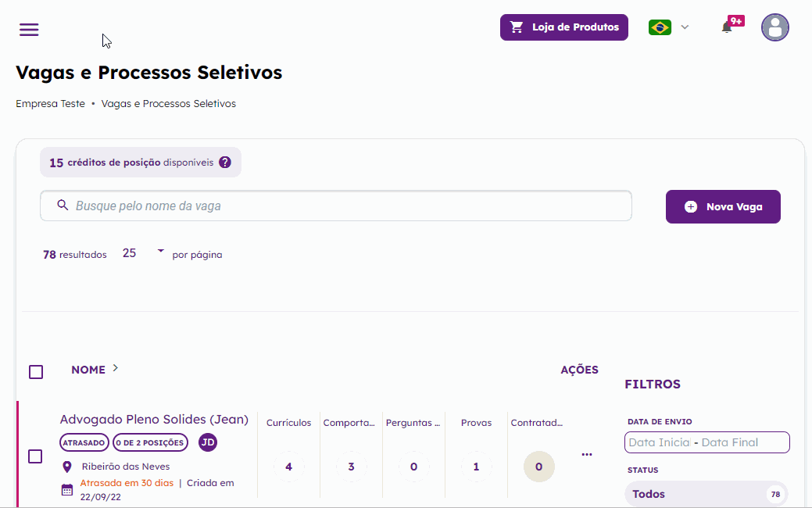Open Loja de Produtos store
This screenshot has width=812, height=508.
[564, 27]
